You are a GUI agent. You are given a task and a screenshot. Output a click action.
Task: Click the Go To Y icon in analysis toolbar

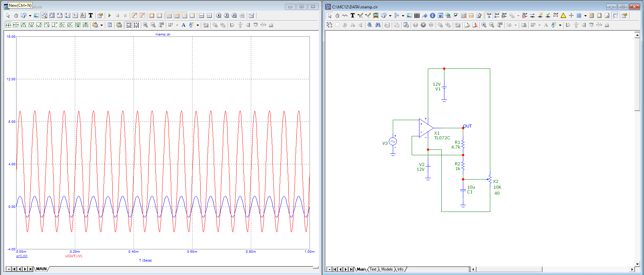[227, 16]
